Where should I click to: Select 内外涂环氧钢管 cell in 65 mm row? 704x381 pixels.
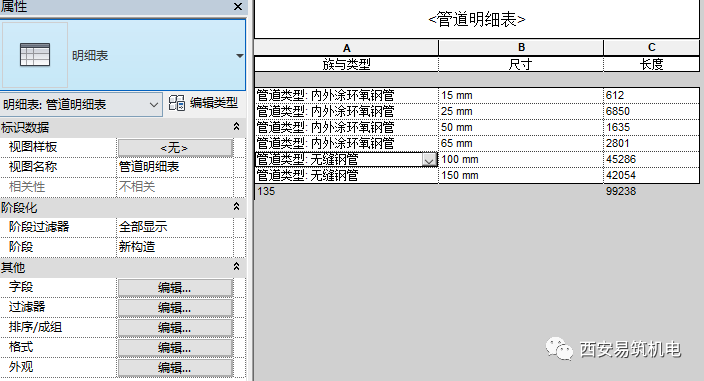(347, 144)
